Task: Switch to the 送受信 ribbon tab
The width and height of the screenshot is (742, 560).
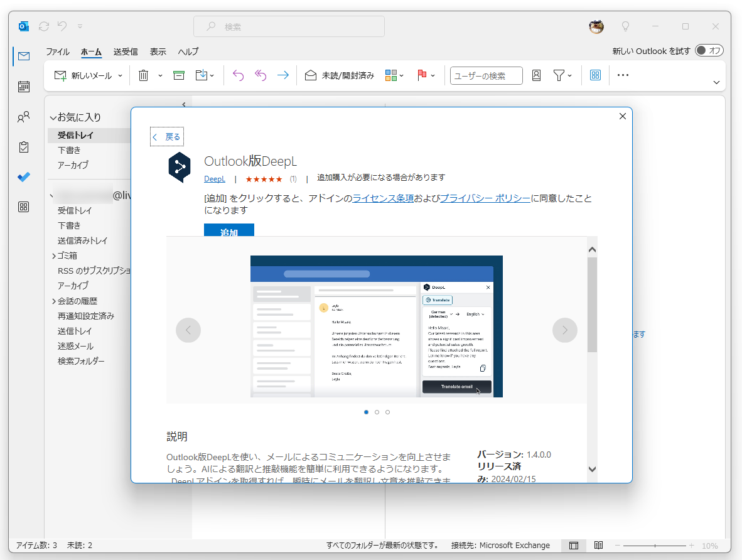Action: (126, 51)
